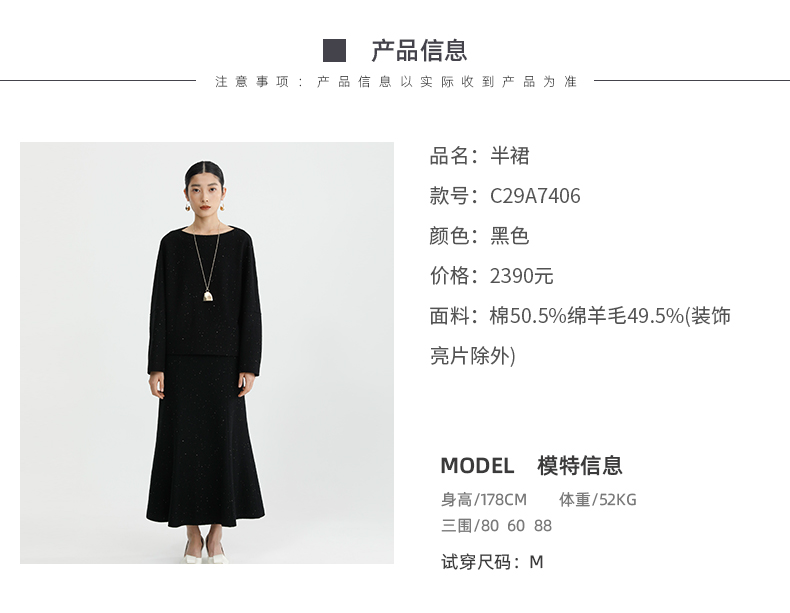790x613 pixels.
Task: Click the MODEL 模特信息 heading
Action: coord(532,465)
